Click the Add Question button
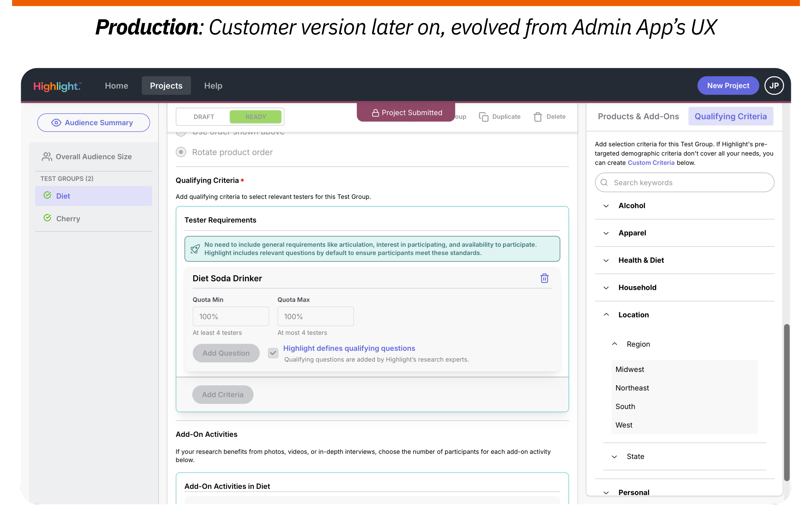Image resolution: width=812 pixels, height=530 pixels. point(226,353)
